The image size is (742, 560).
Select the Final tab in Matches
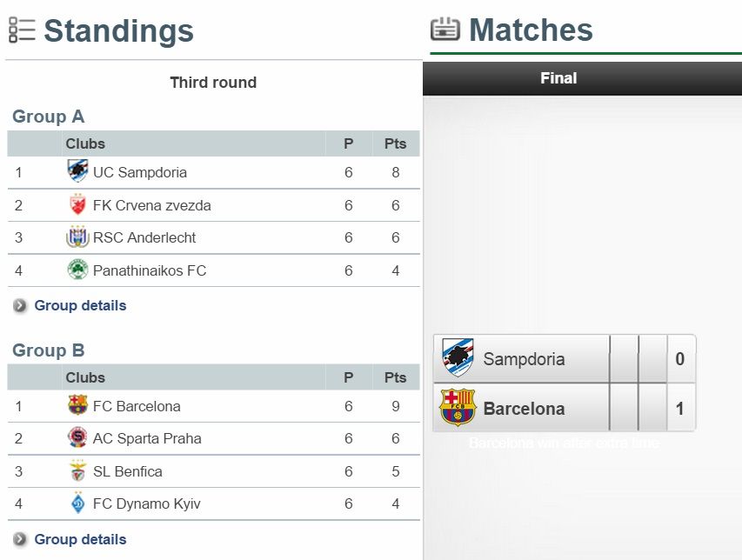pos(558,78)
